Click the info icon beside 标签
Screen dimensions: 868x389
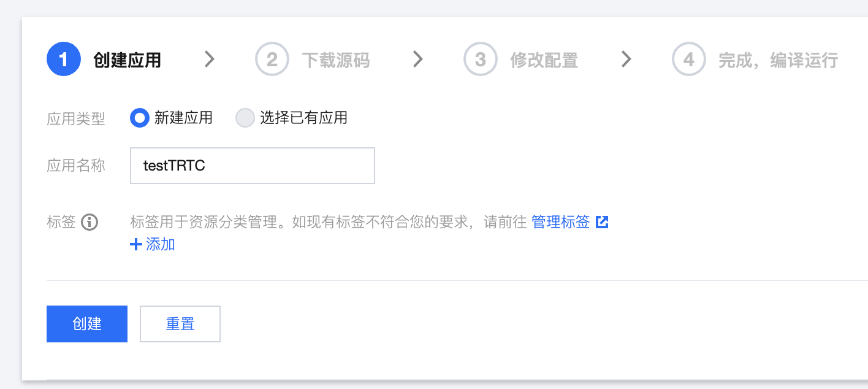pos(89,222)
